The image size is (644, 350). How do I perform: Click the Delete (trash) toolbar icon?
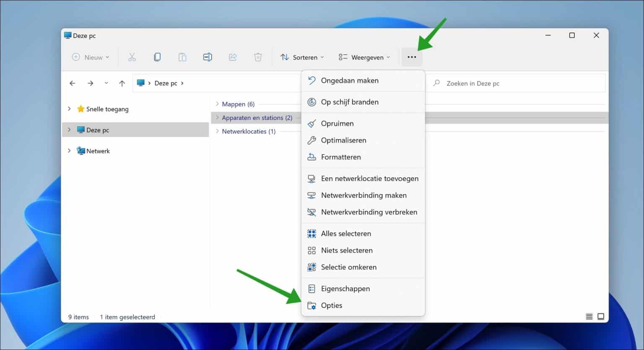coord(258,57)
